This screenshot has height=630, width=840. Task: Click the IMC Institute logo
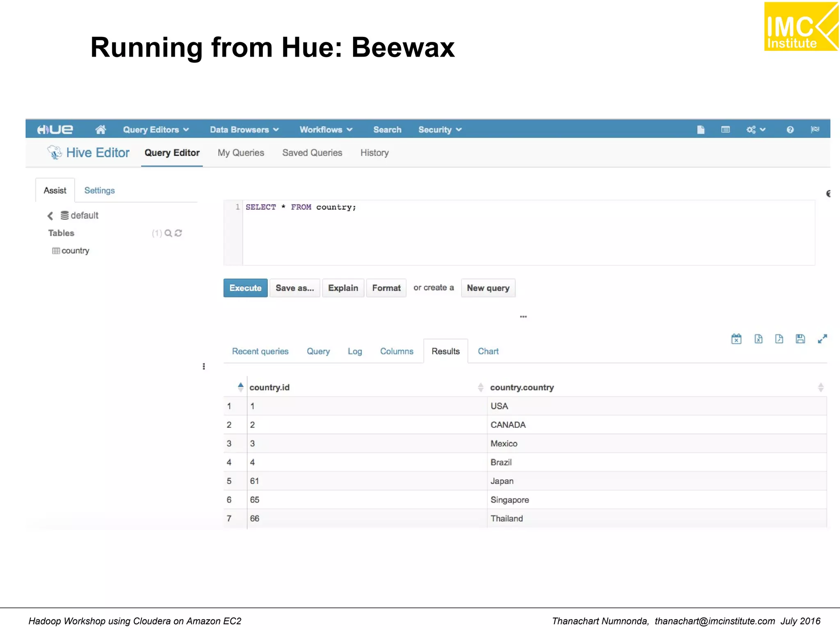(x=801, y=27)
